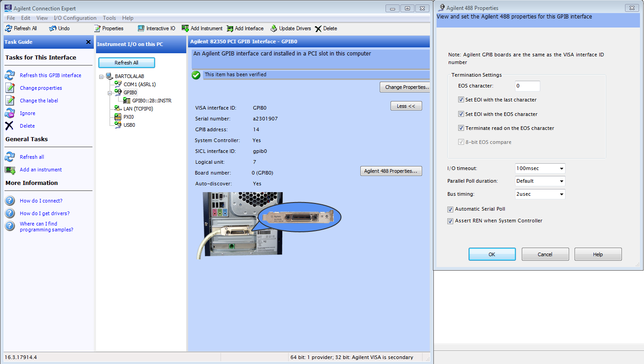Screen dimensions: 644x364
Task: Close the Task Guide panel
Action: click(88, 42)
